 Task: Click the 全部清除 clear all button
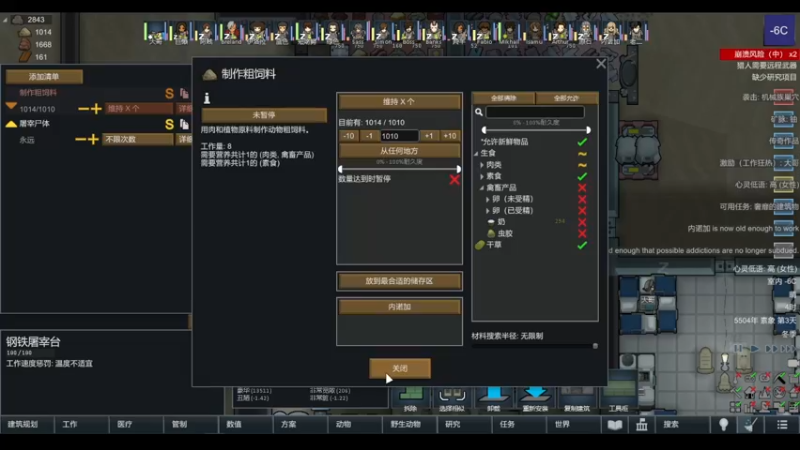click(504, 98)
